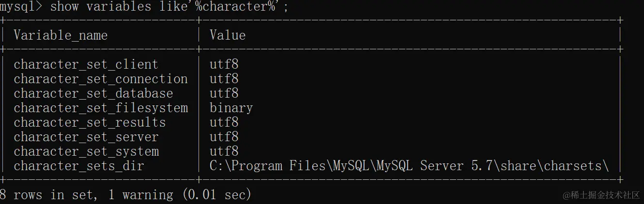644x204 pixels.
Task: Select the Value column header
Action: click(x=228, y=35)
